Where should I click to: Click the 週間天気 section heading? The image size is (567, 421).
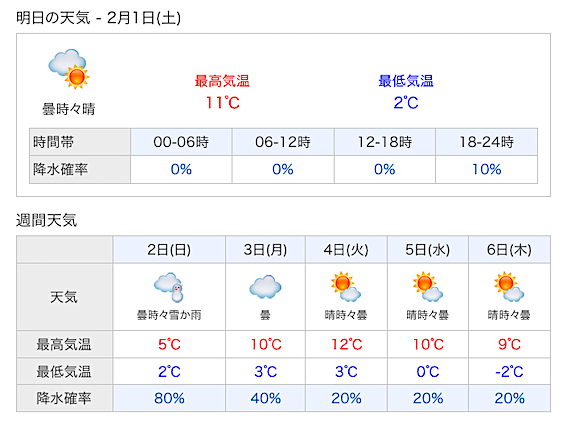tap(46, 220)
